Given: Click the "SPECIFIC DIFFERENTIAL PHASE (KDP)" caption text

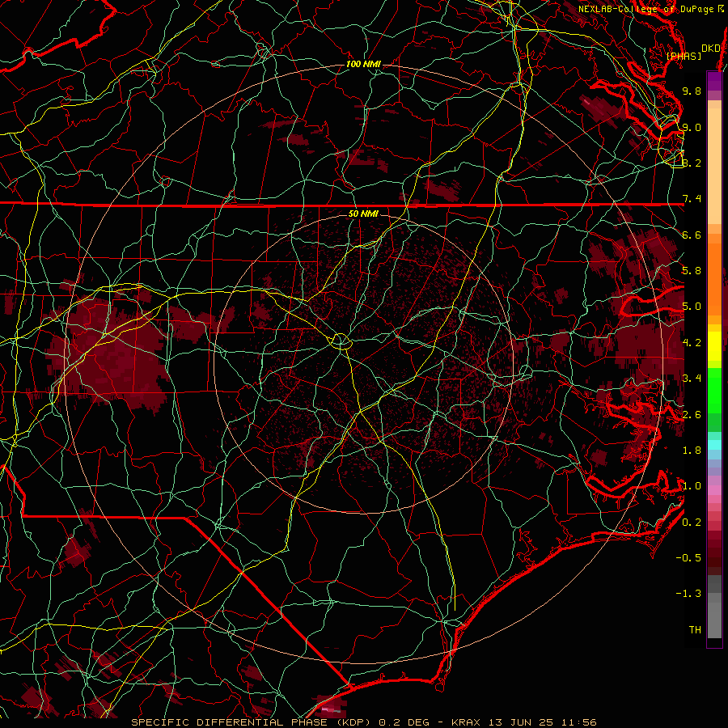Looking at the screenshot, I should [x=251, y=722].
